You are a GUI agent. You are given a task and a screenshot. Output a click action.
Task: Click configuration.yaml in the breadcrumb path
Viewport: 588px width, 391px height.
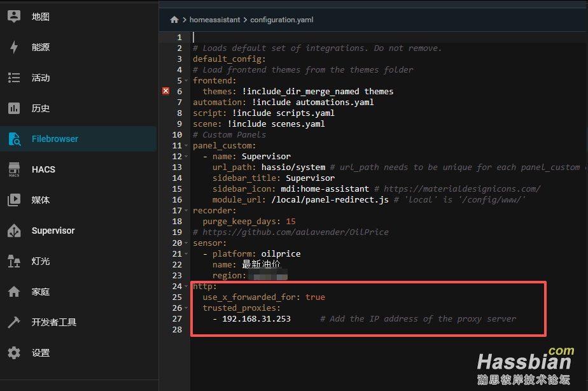tap(281, 20)
